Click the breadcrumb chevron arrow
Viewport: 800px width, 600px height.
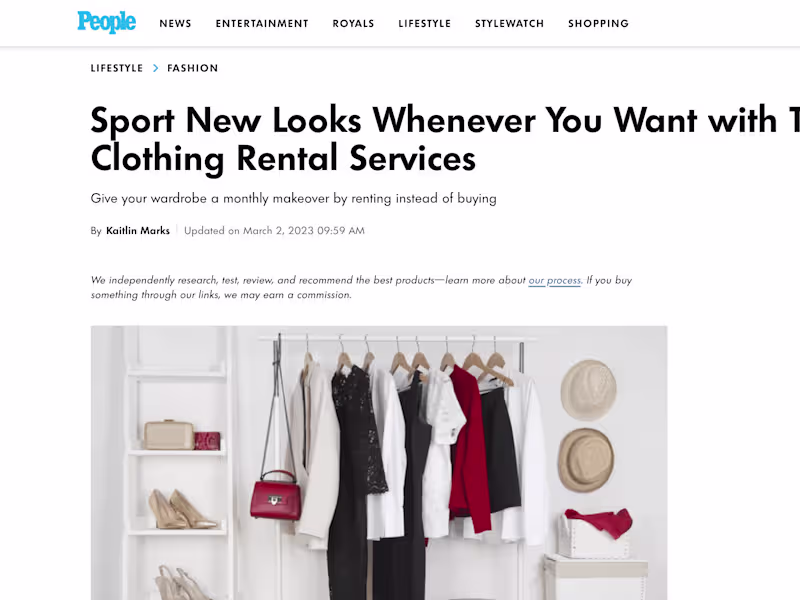pyautogui.click(x=156, y=68)
